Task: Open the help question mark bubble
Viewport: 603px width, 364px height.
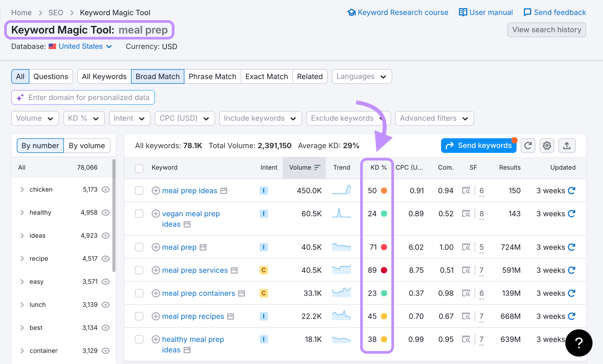Action: coord(579,343)
